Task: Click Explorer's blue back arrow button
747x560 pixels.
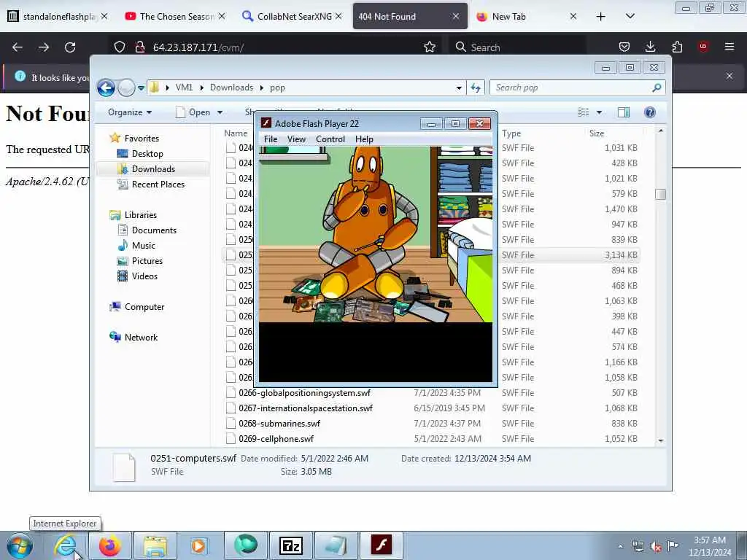Action: 106,87
